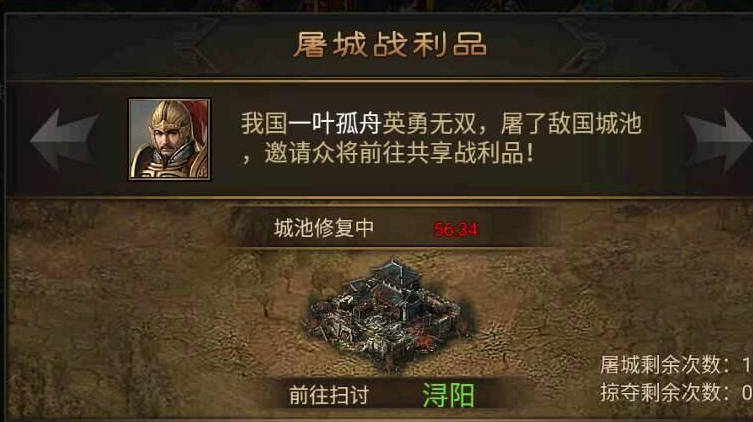The height and width of the screenshot is (422, 753).
Task: Tap the 屠了敌国城池 phrase
Action: coord(571,123)
